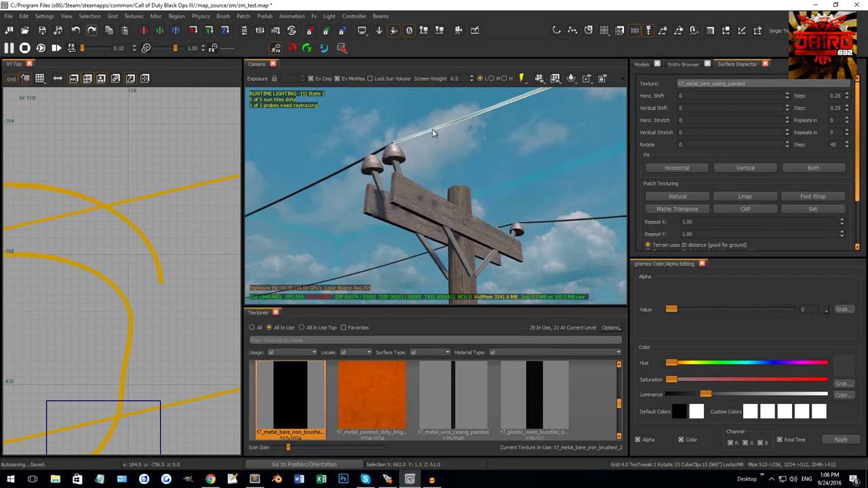This screenshot has height=488, width=868.
Task: Click the Redo arrow icon
Action: [x=92, y=30]
